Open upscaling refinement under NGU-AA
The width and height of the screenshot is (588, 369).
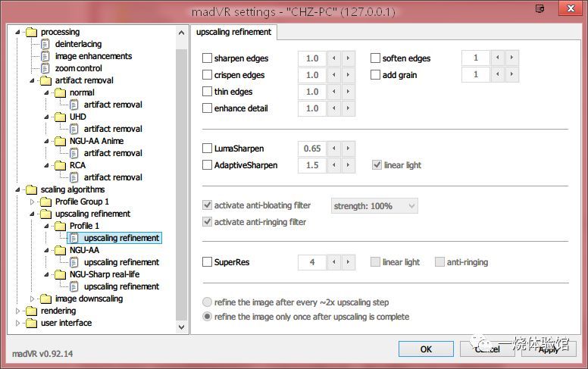[121, 262]
